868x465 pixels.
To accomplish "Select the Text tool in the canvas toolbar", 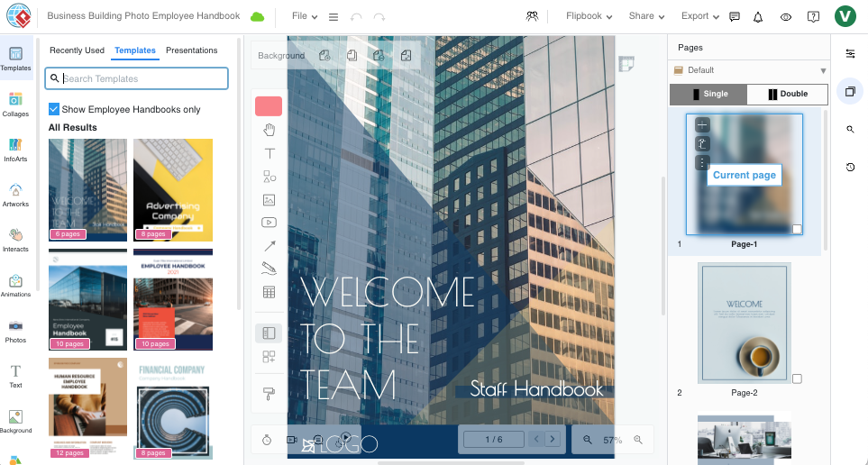I will tap(269, 153).
